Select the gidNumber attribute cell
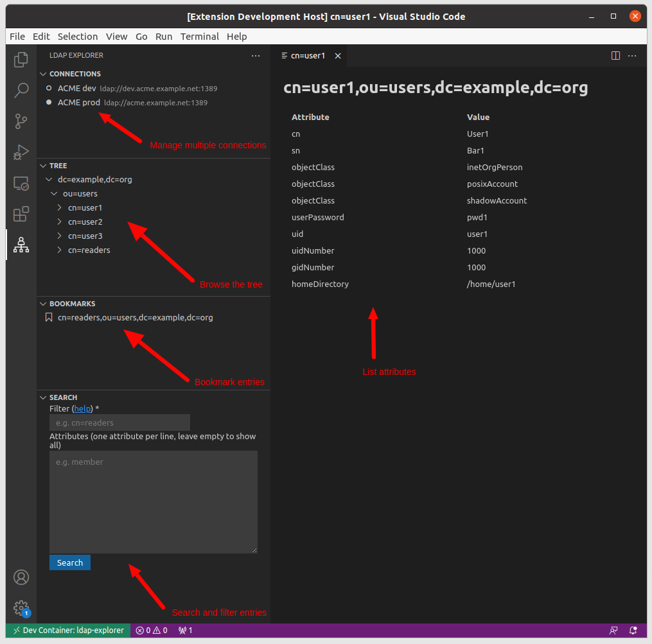652x644 pixels. (x=313, y=267)
